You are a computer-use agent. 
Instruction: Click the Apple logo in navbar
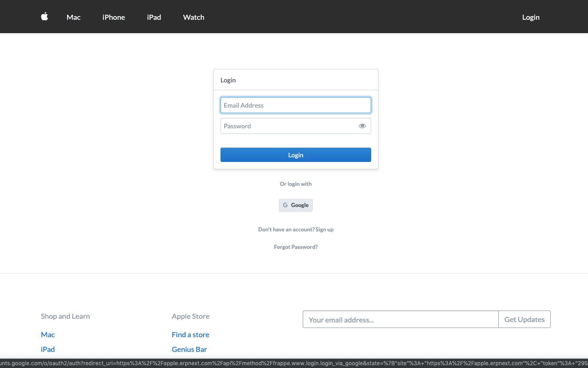[45, 17]
